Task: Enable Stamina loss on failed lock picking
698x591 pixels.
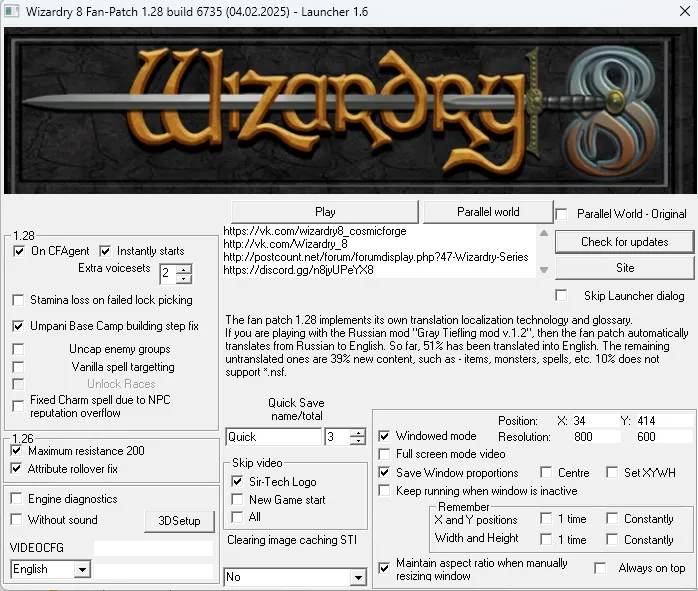Action: [x=18, y=300]
